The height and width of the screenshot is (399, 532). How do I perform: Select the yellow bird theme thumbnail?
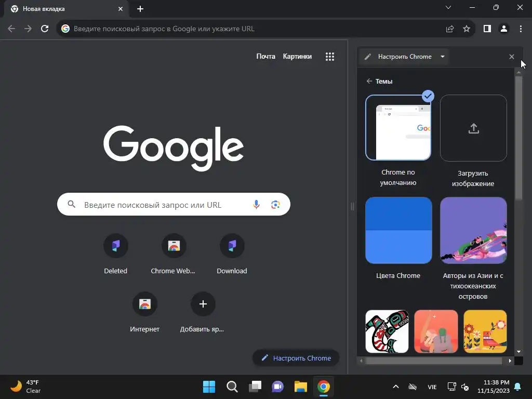pyautogui.click(x=485, y=331)
